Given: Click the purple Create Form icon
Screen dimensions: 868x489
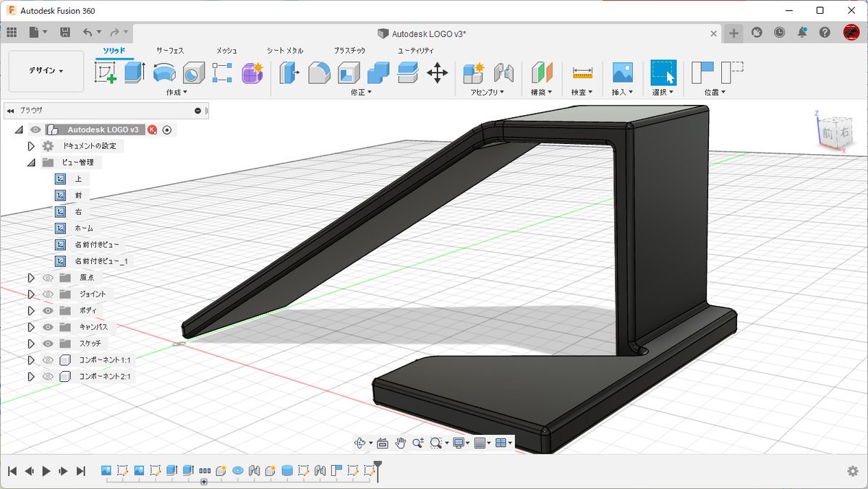Looking at the screenshot, I should pyautogui.click(x=252, y=72).
